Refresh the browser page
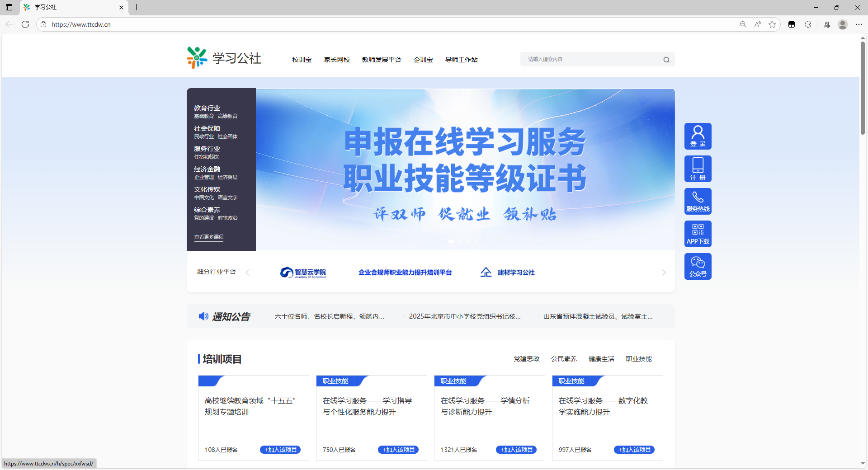This screenshot has width=868, height=470. coord(25,24)
